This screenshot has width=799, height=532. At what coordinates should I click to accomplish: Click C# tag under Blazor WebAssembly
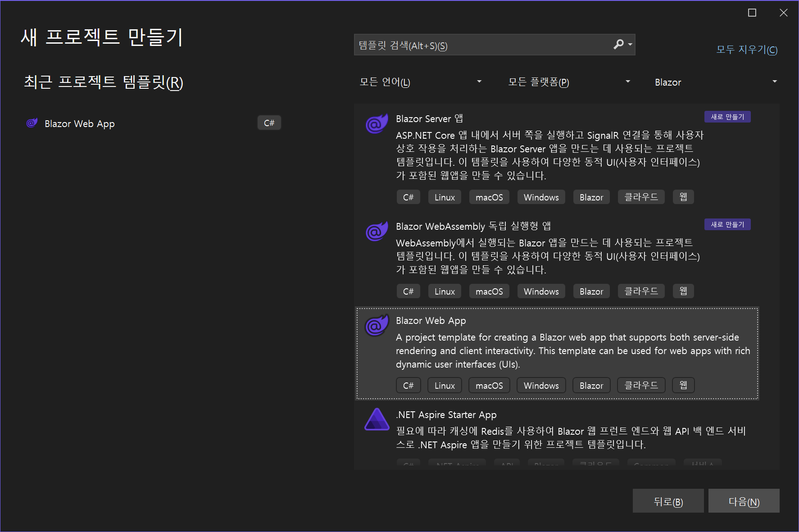coord(408,291)
